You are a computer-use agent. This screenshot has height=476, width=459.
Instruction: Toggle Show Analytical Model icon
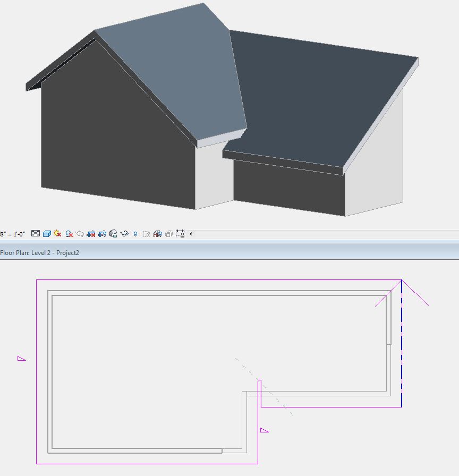click(x=158, y=234)
